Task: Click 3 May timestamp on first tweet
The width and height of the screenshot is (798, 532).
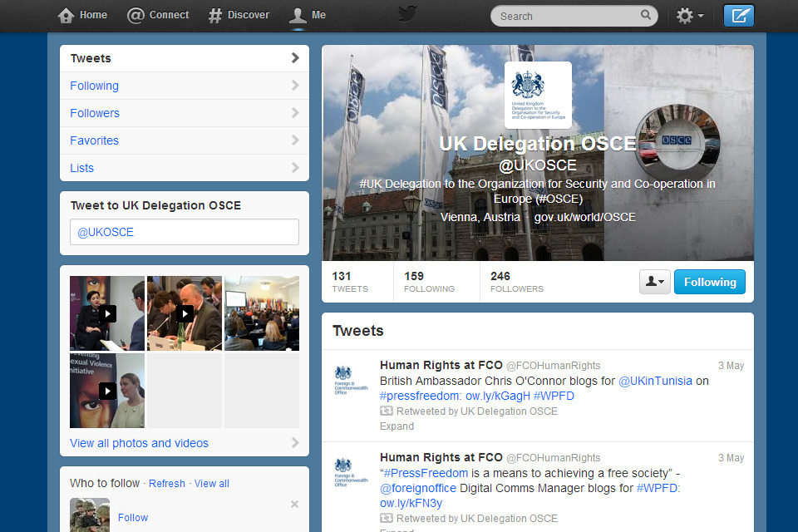Action: click(731, 366)
